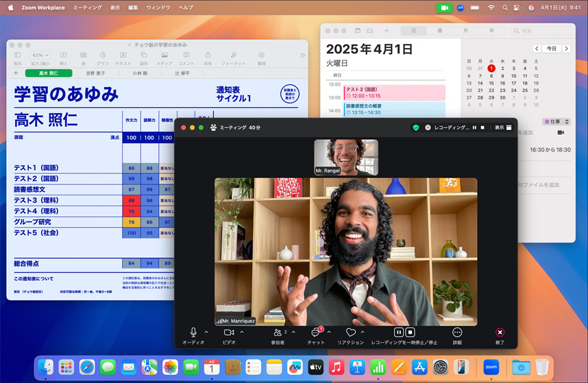
Task: Click the reactions heart icon
Action: coord(350,332)
